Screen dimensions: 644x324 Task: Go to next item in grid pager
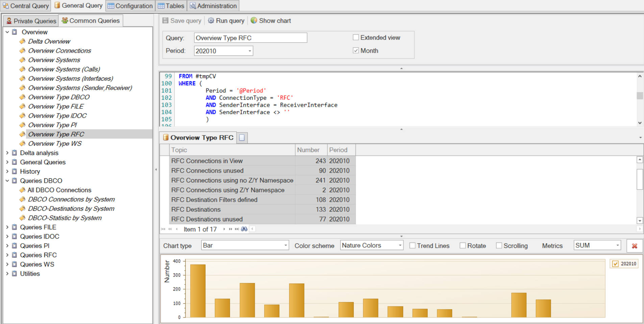(224, 229)
